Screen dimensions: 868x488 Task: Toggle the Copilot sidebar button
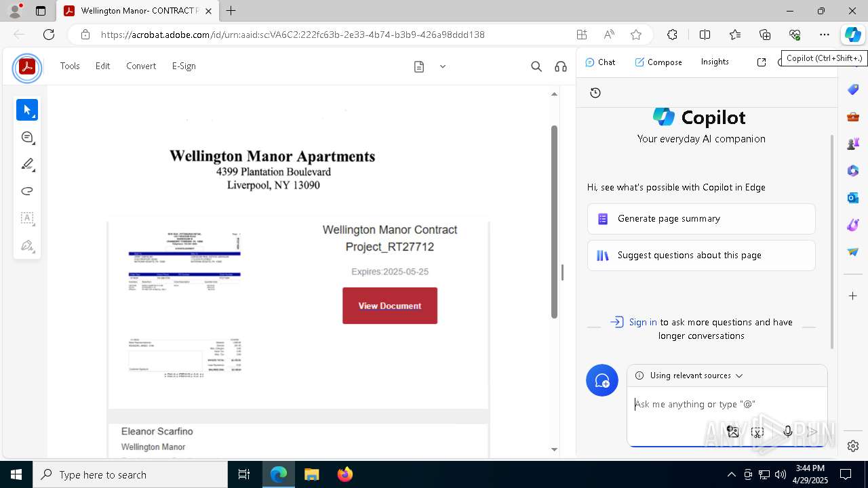point(852,35)
